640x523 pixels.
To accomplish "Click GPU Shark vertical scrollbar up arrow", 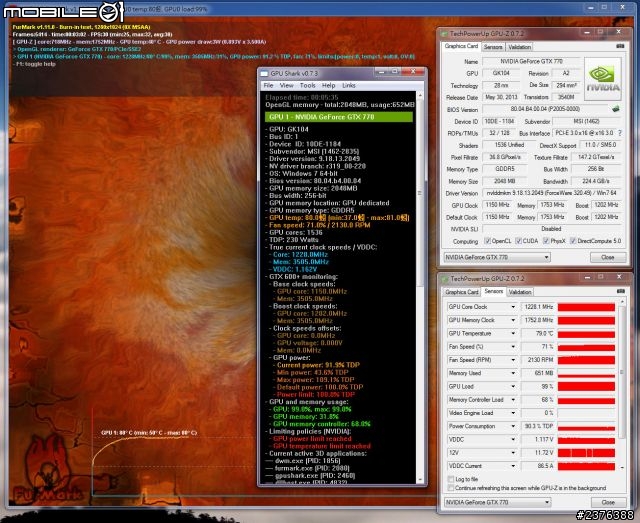I will [x=420, y=96].
